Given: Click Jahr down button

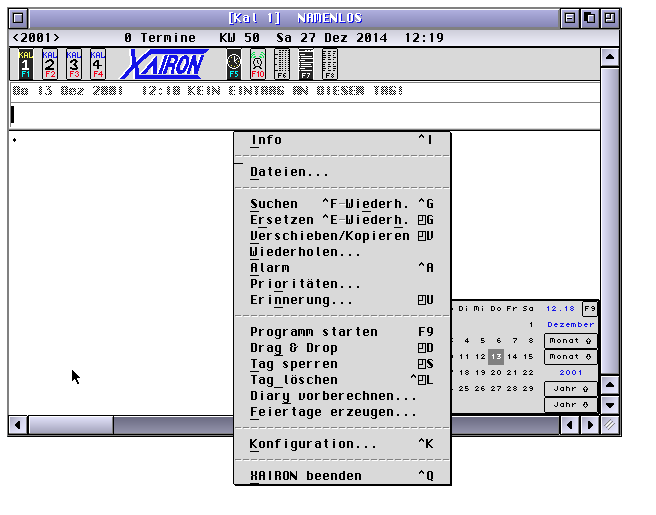Looking at the screenshot, I should pos(570,405).
